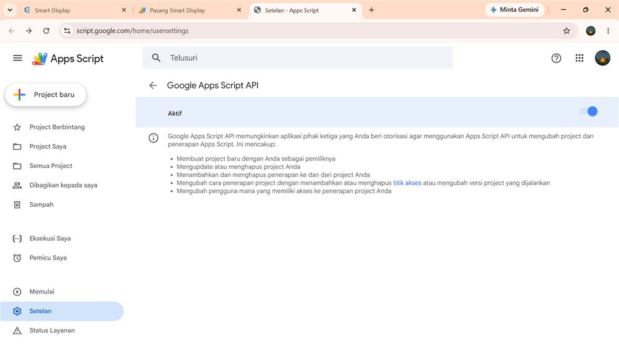619x364 pixels.
Task: Open Pemicu Saya triggers page
Action: [48, 258]
